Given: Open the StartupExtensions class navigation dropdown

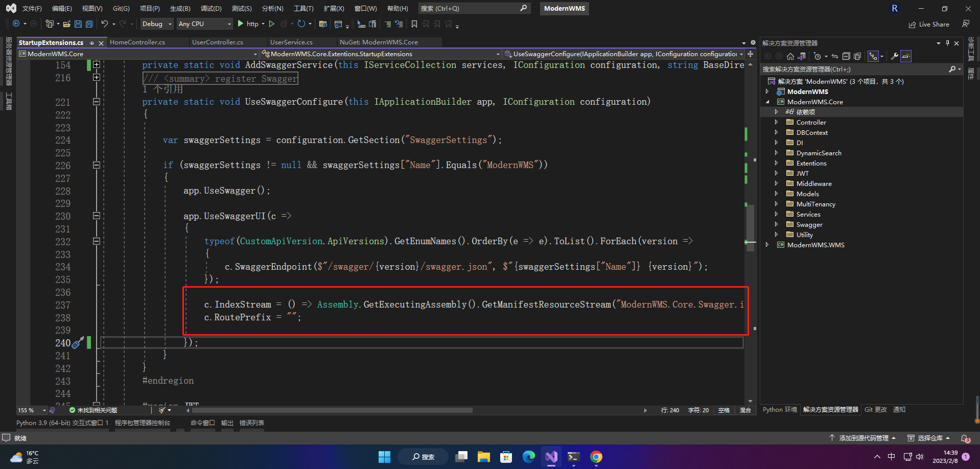Looking at the screenshot, I should [381, 54].
